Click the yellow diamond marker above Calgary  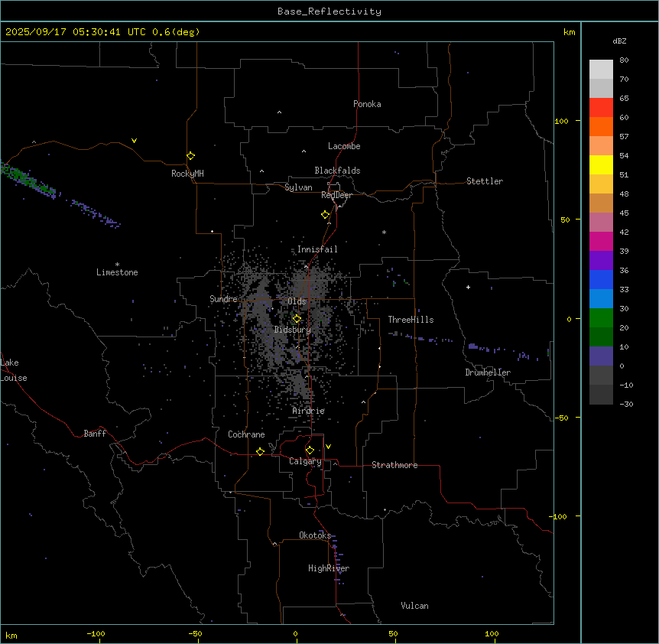click(x=310, y=450)
